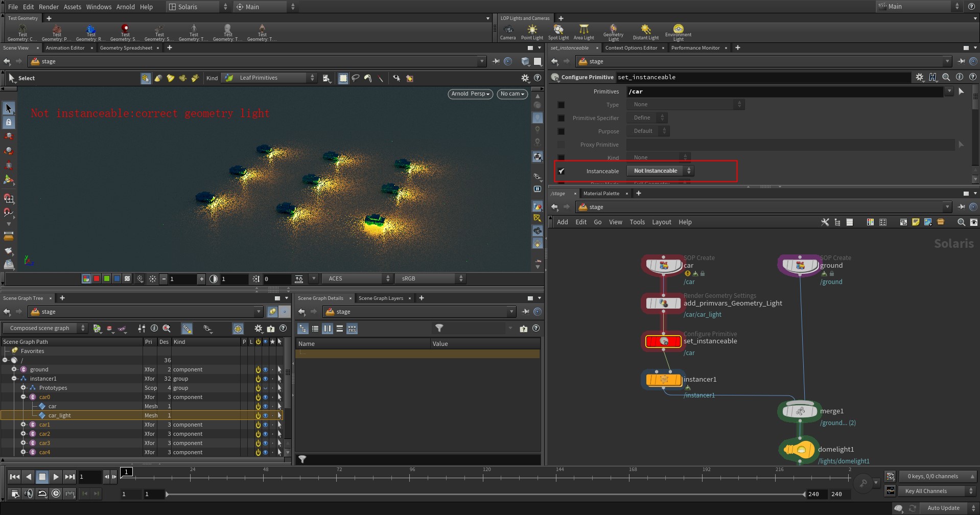The width and height of the screenshot is (980, 515).
Task: Jump to first frame in playbar
Action: [x=15, y=477]
